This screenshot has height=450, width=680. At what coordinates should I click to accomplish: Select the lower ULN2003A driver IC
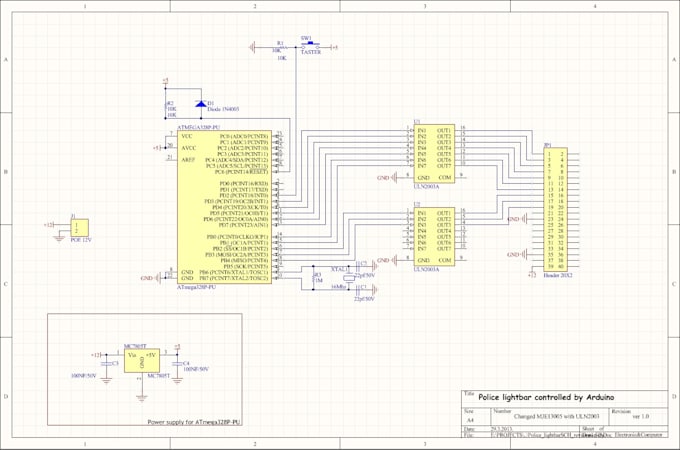pyautogui.click(x=434, y=237)
